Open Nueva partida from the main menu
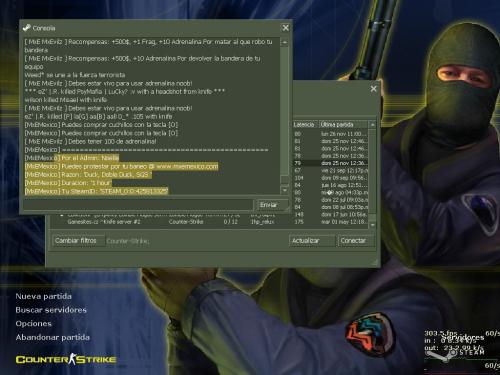Viewport: 500px width, 375px height. [x=43, y=296]
